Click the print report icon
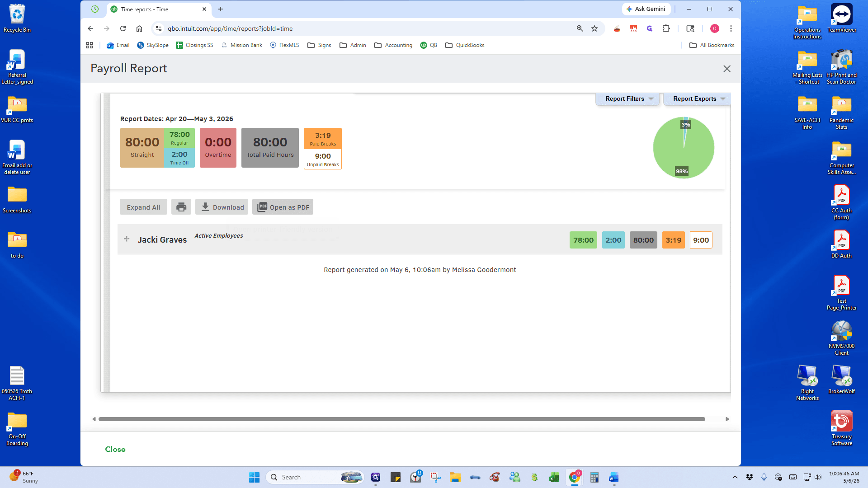Image resolution: width=868 pixels, height=488 pixels. [181, 207]
